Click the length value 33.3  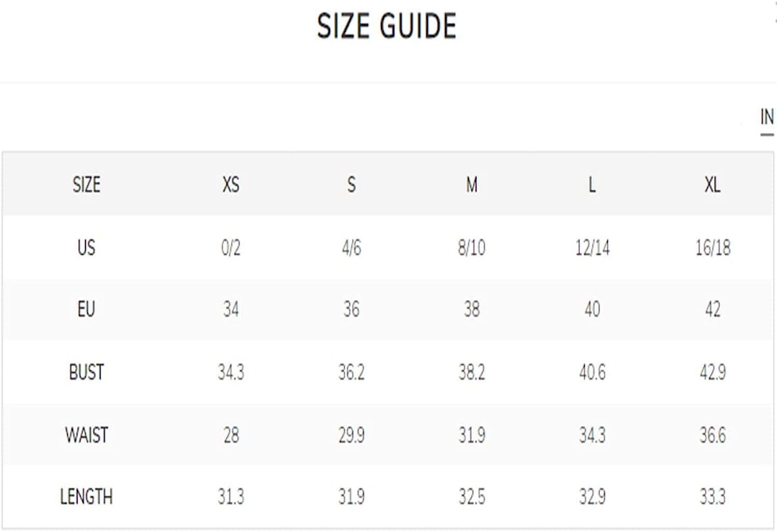(713, 497)
